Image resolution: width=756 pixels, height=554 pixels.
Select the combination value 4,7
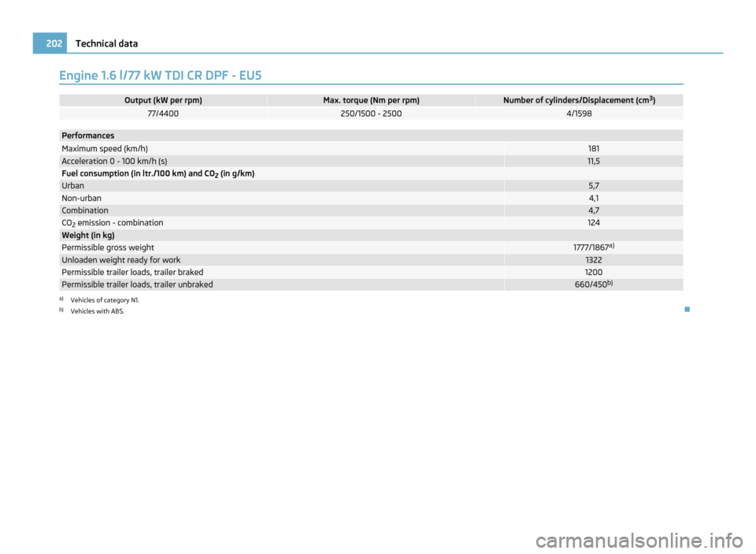click(594, 210)
